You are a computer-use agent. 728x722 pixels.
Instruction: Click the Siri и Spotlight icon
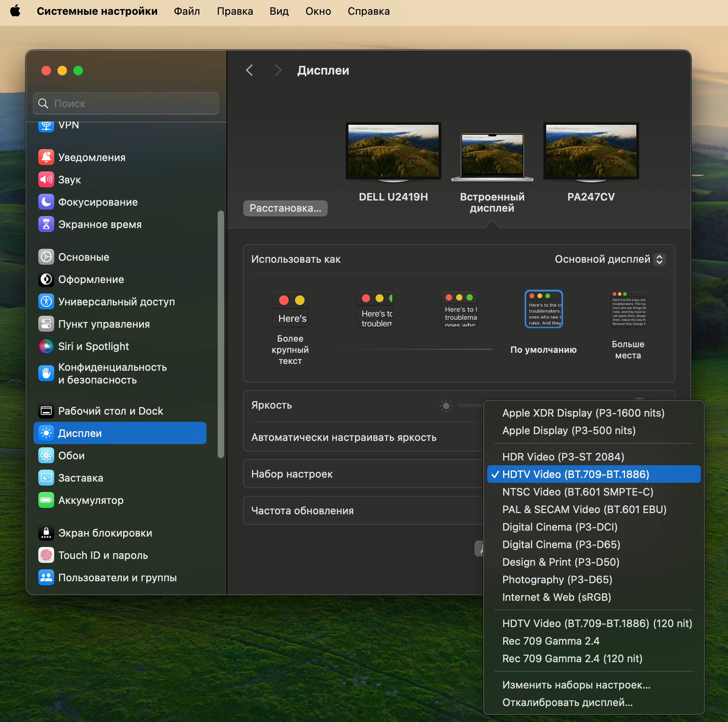tap(46, 346)
